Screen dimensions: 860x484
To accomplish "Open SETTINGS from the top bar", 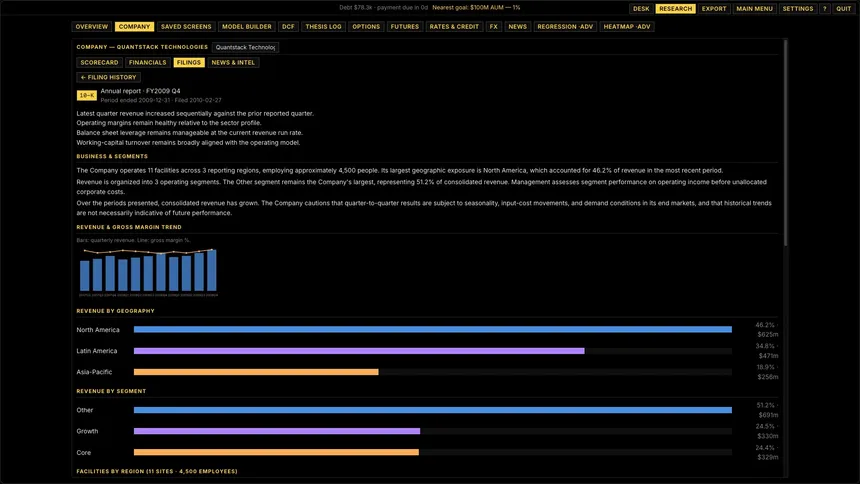I will tap(797, 9).
